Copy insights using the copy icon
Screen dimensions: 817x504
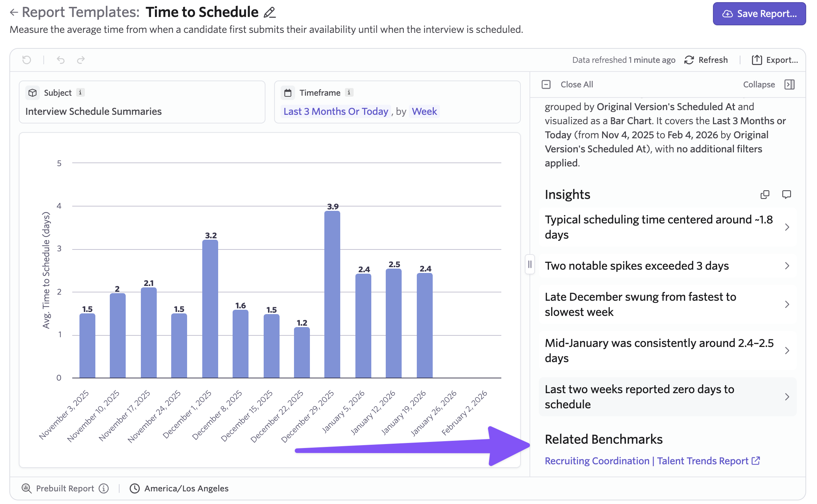[765, 195]
